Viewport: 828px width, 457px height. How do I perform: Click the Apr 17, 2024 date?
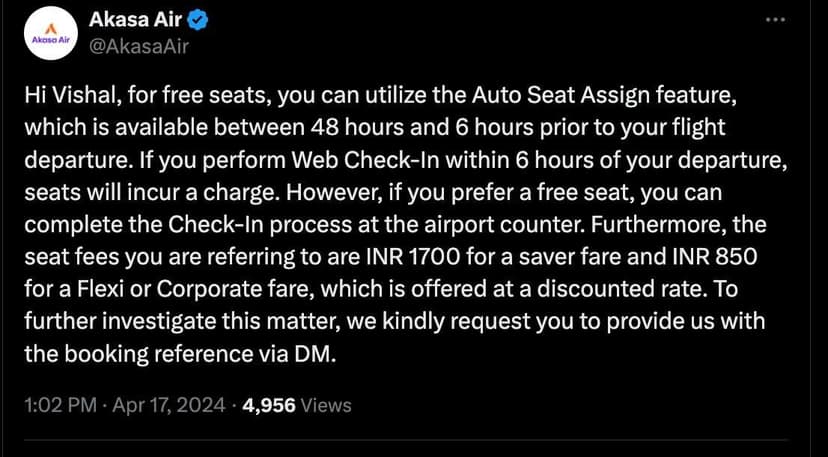point(155,405)
